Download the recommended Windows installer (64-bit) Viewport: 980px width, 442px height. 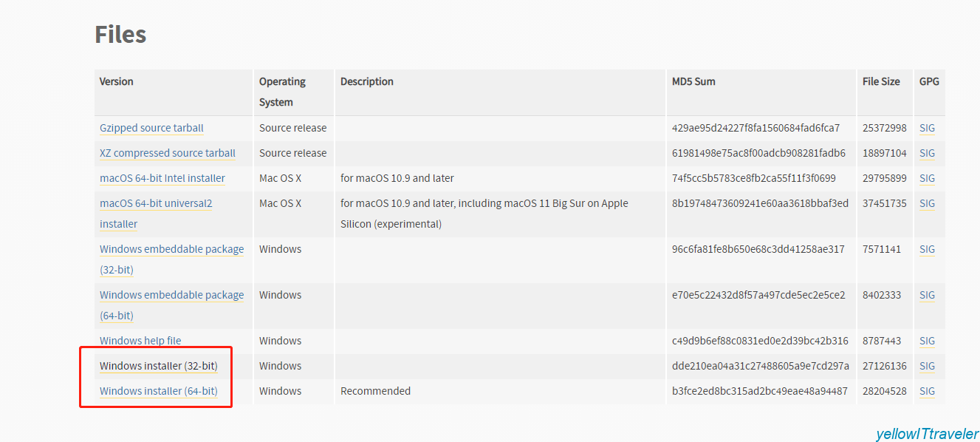tap(159, 391)
